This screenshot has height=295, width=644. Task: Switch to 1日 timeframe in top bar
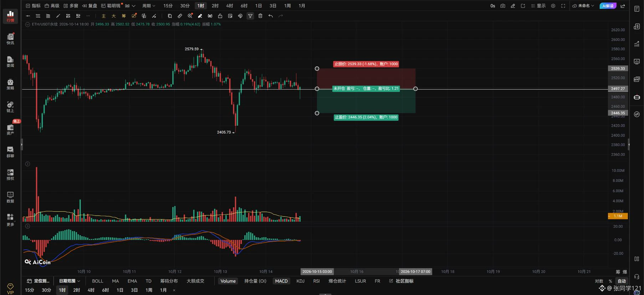[259, 6]
